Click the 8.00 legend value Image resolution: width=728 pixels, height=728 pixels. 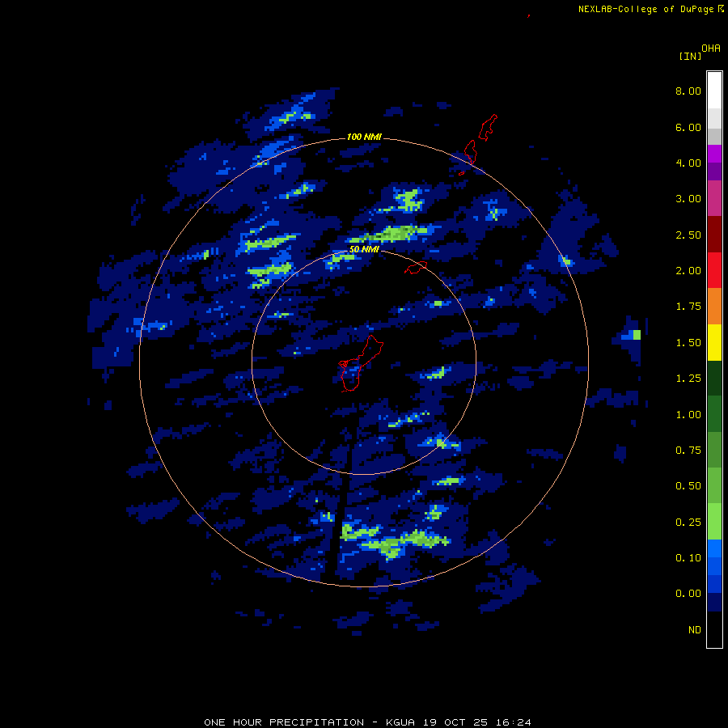coord(688,91)
